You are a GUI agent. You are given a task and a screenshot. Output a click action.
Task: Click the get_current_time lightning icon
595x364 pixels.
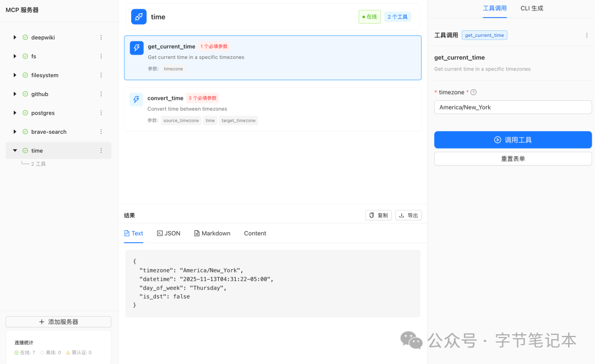click(x=137, y=48)
